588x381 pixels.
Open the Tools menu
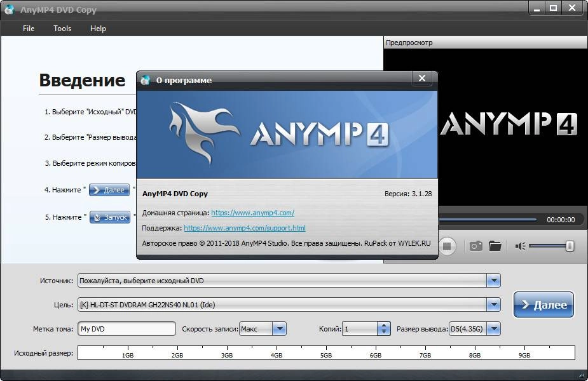point(62,29)
